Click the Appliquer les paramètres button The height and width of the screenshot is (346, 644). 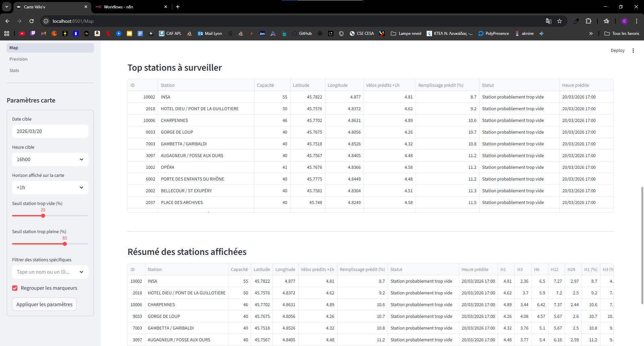pyautogui.click(x=44, y=304)
